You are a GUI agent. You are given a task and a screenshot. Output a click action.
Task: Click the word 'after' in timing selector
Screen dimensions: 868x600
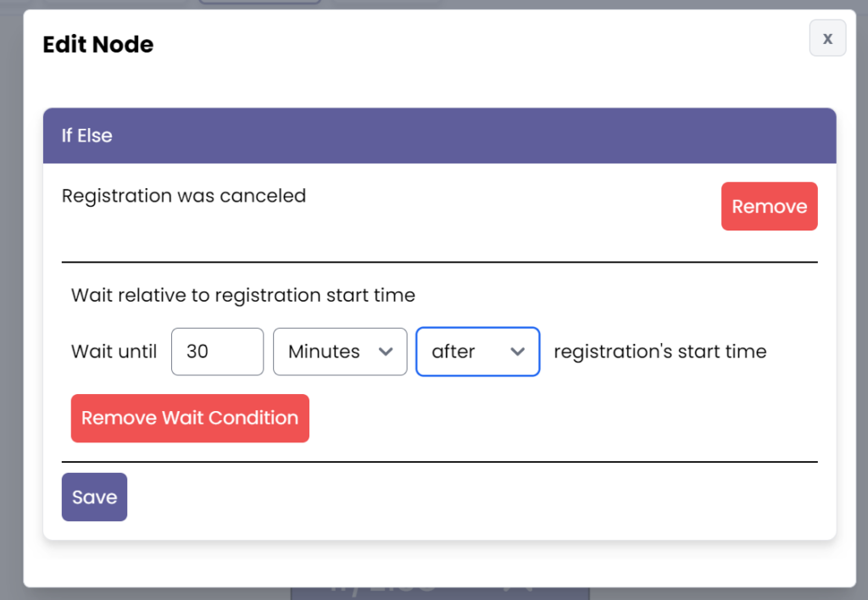coord(453,352)
